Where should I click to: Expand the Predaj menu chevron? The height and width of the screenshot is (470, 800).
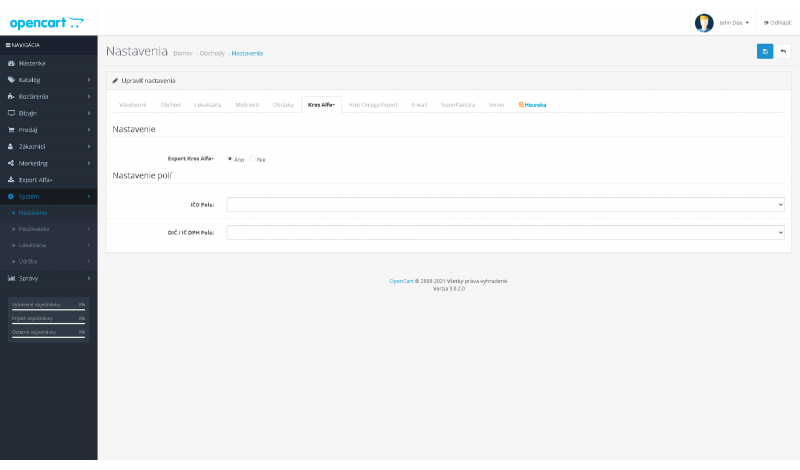(x=89, y=130)
